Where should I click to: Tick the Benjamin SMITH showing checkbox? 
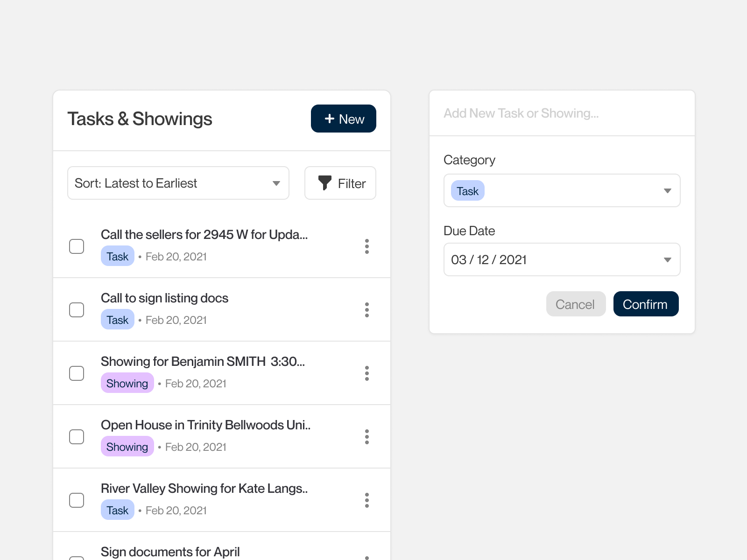point(77,373)
